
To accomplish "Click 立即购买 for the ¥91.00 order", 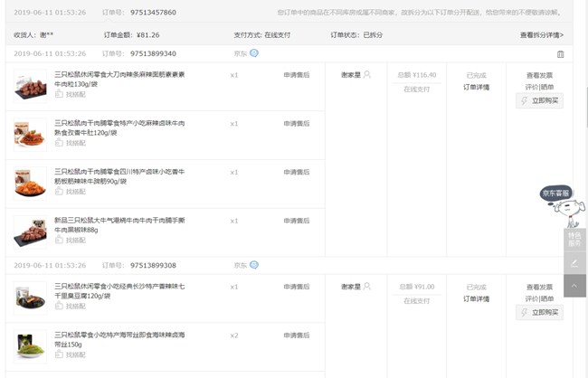I will point(539,312).
